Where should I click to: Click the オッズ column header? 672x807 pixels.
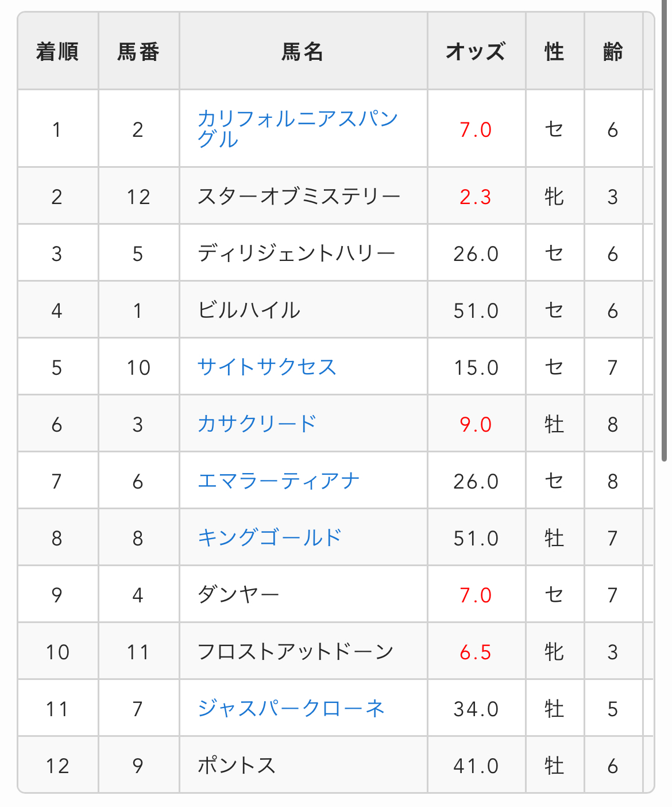pyautogui.click(x=476, y=52)
